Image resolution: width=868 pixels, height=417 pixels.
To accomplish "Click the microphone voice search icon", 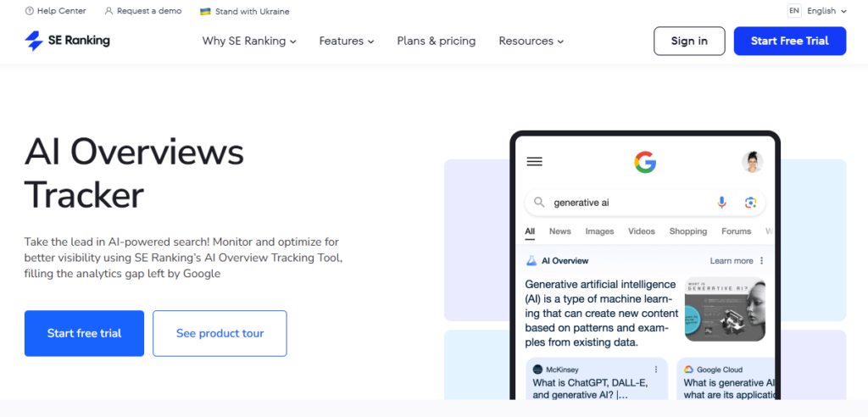I will pos(721,203).
